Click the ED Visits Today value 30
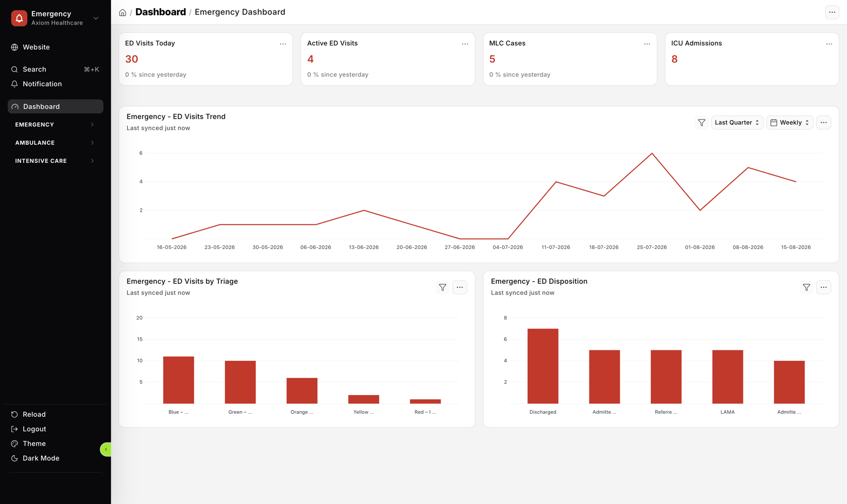 (x=132, y=59)
